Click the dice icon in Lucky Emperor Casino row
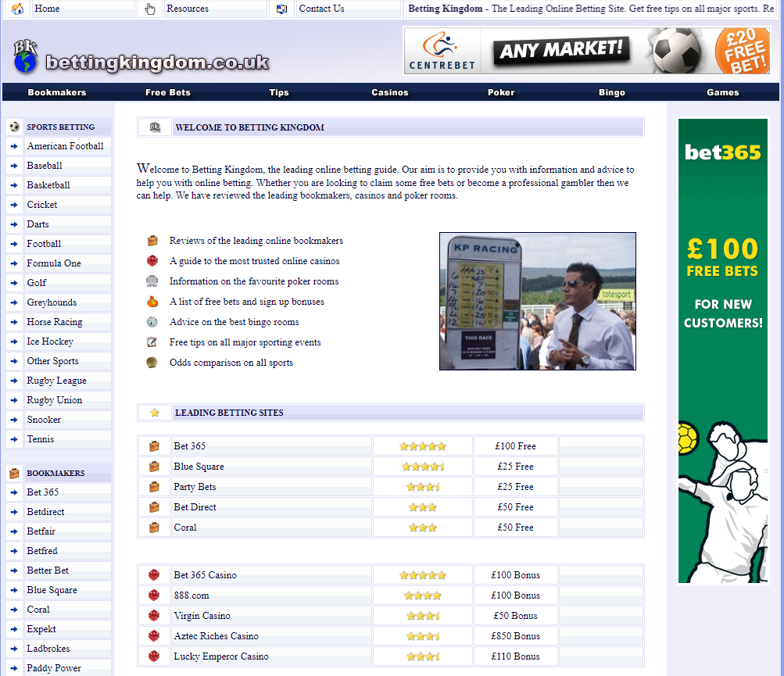This screenshot has width=784, height=676. (154, 656)
